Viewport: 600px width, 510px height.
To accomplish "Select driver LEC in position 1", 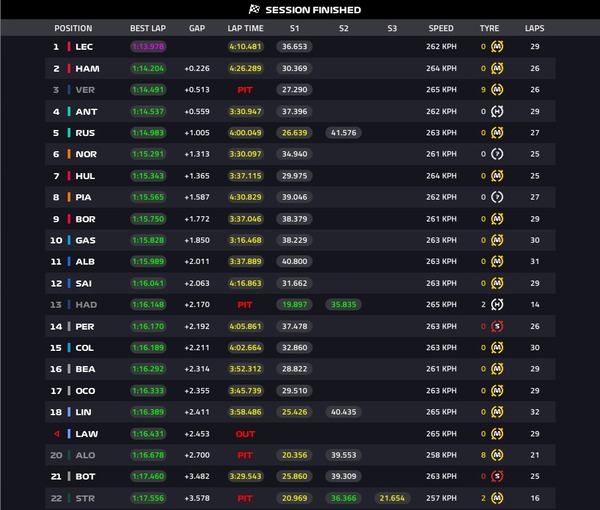I will click(x=84, y=47).
